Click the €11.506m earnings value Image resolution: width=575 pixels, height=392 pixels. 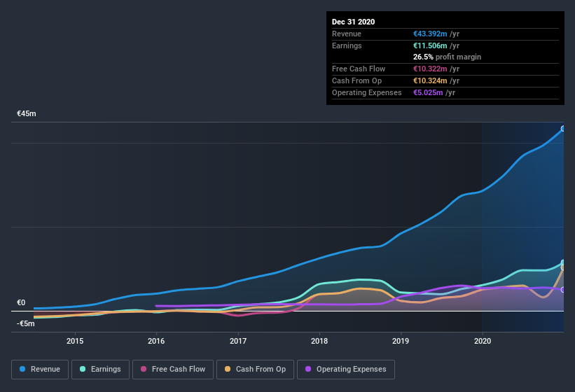click(x=430, y=45)
